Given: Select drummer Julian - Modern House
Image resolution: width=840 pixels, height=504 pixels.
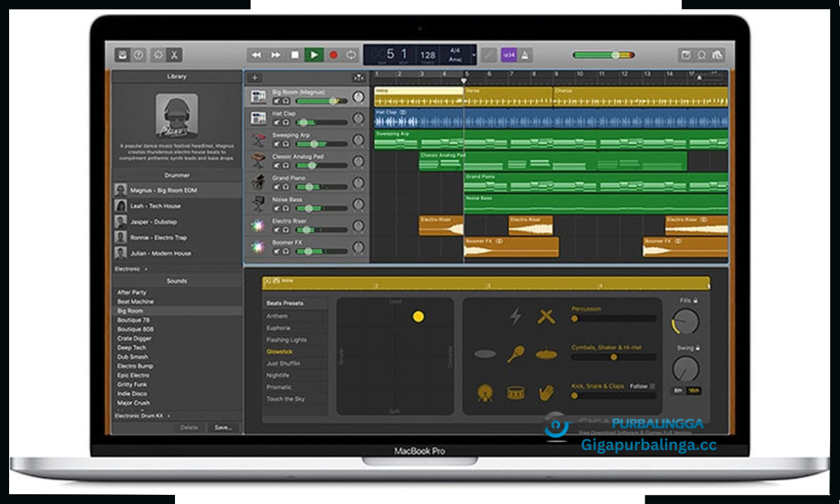Looking at the screenshot, I should pyautogui.click(x=176, y=253).
